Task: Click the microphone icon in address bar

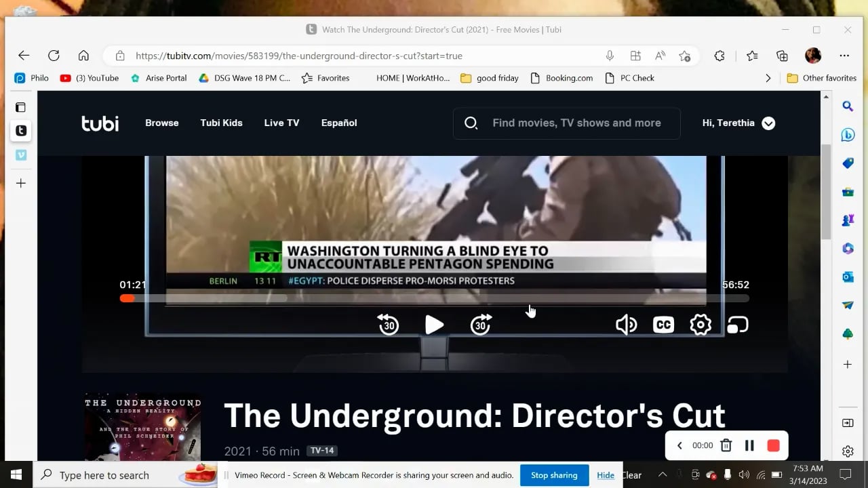Action: [610, 56]
